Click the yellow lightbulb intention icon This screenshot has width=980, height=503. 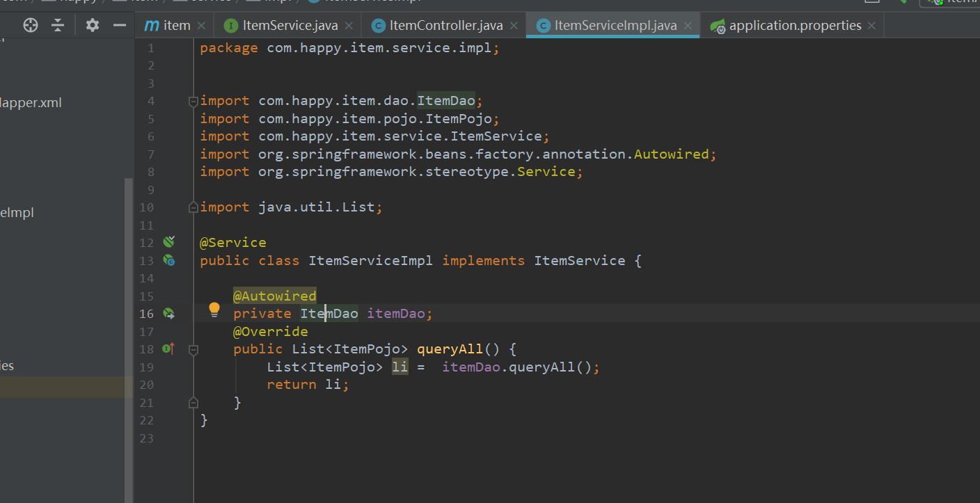click(x=214, y=310)
